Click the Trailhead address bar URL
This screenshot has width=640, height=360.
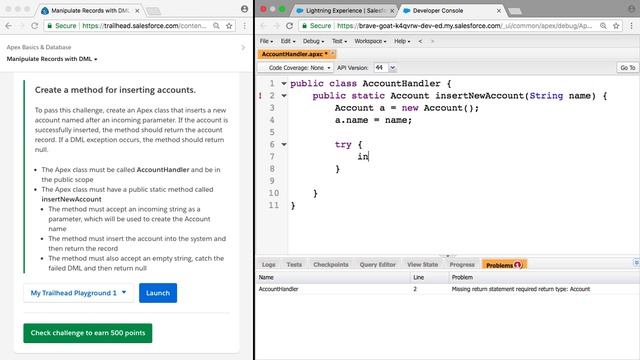pos(144,26)
